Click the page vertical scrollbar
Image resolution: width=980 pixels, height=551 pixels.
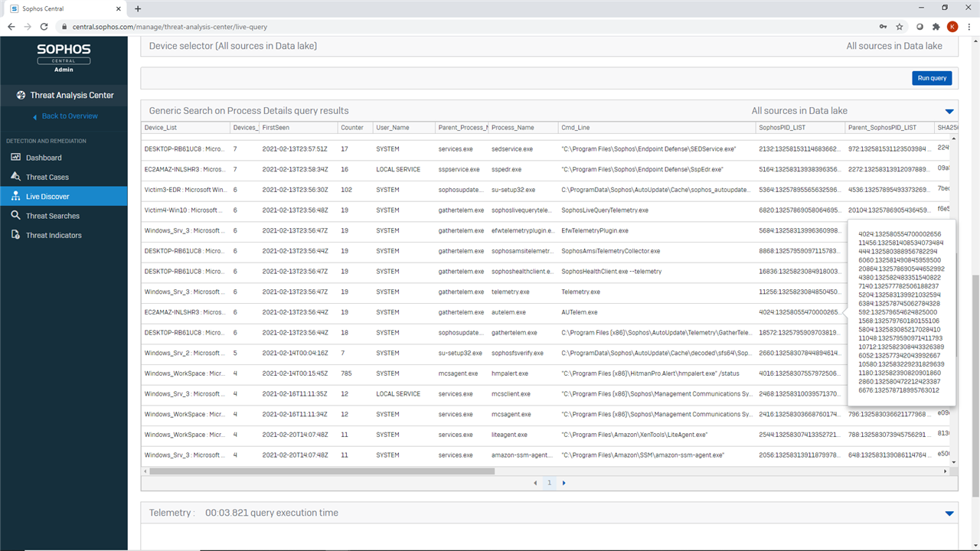[975, 386]
